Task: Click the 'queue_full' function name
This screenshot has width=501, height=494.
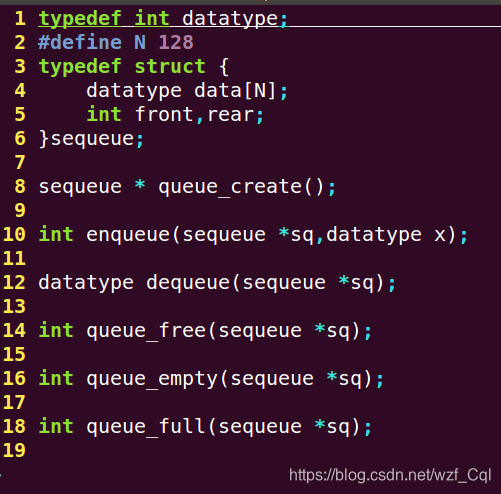Action: [x=146, y=426]
